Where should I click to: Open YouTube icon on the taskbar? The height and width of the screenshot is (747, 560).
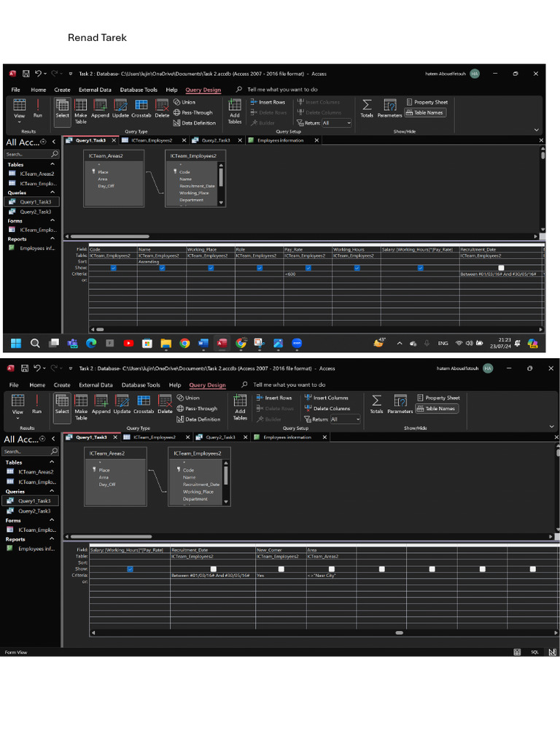(x=128, y=343)
